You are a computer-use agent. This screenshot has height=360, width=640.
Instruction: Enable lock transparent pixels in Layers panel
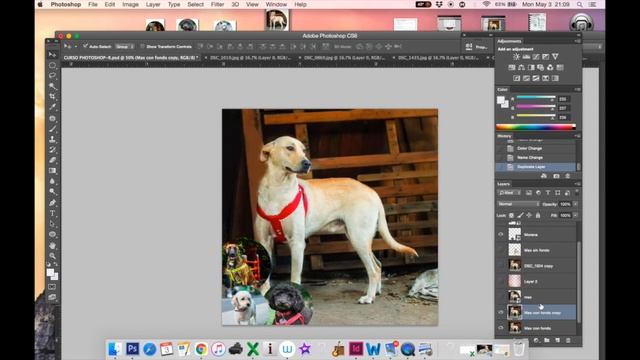[x=511, y=215]
